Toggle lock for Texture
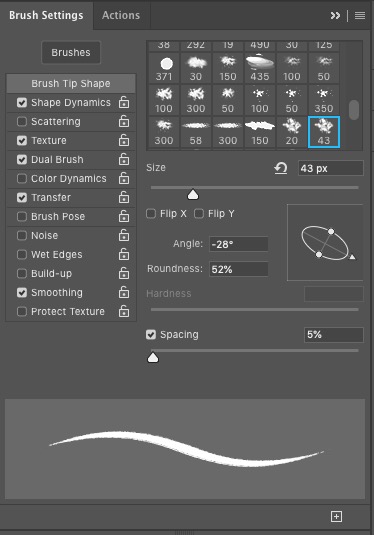The image size is (374, 535). coord(124,140)
